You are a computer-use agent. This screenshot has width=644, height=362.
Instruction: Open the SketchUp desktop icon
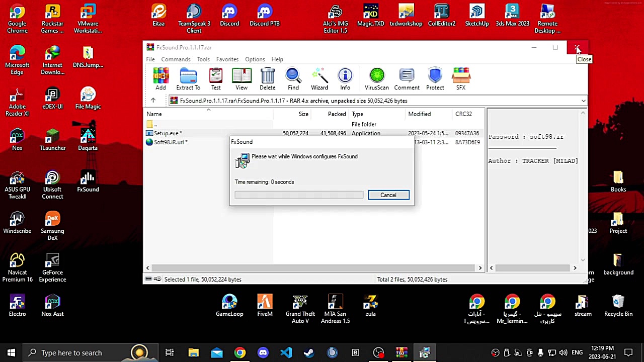(x=477, y=16)
